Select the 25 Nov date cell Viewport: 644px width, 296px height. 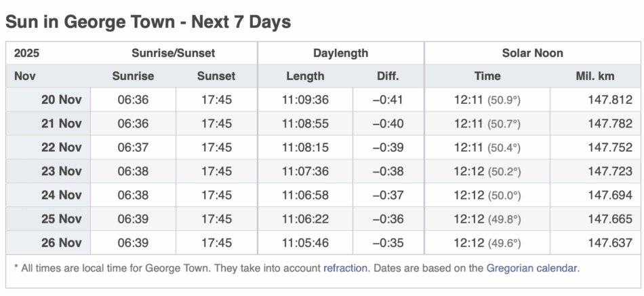coord(61,219)
